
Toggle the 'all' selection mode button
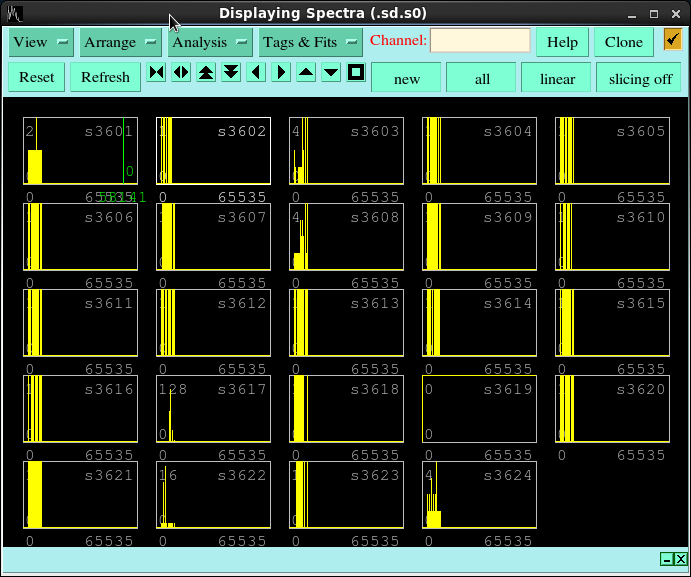point(482,78)
